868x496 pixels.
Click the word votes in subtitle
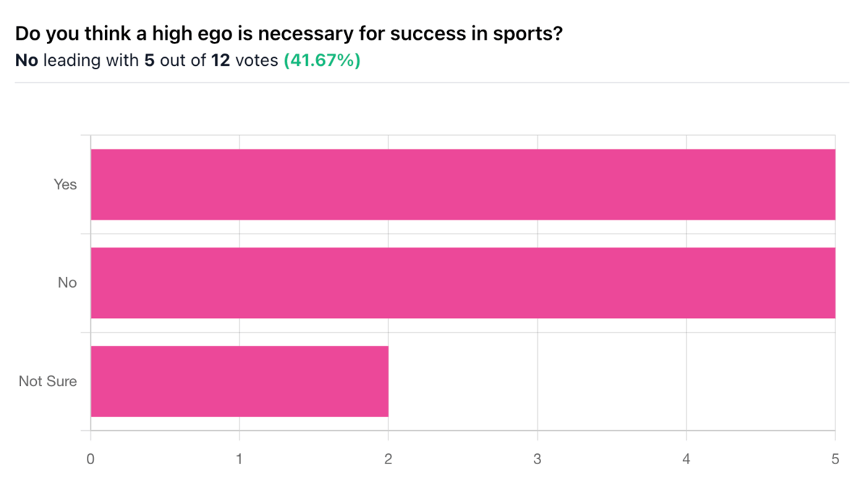257,61
